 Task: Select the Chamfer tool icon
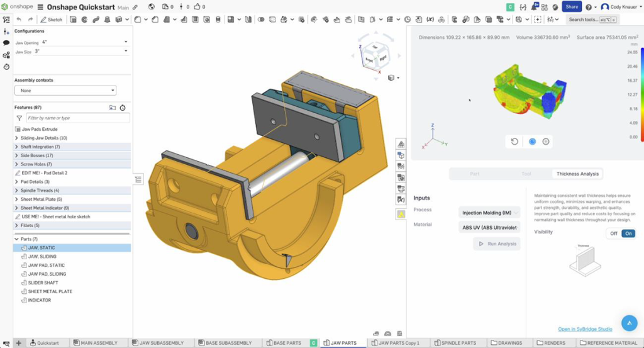155,20
